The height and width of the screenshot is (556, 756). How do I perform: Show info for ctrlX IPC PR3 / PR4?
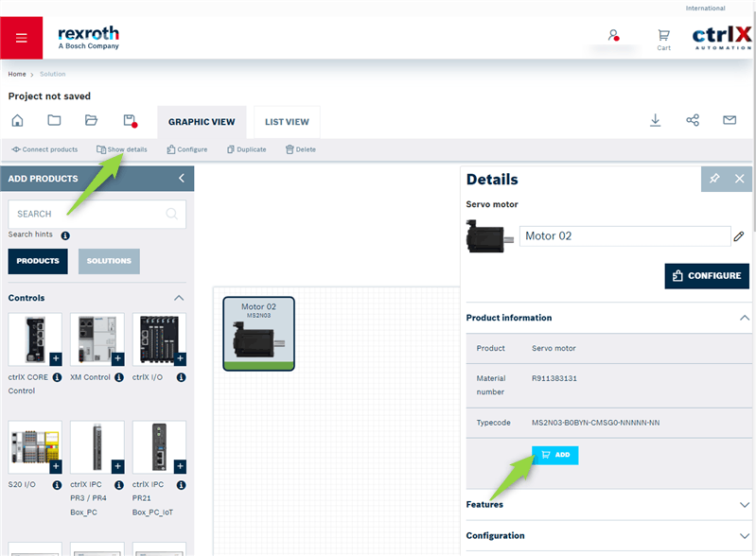pos(119,485)
